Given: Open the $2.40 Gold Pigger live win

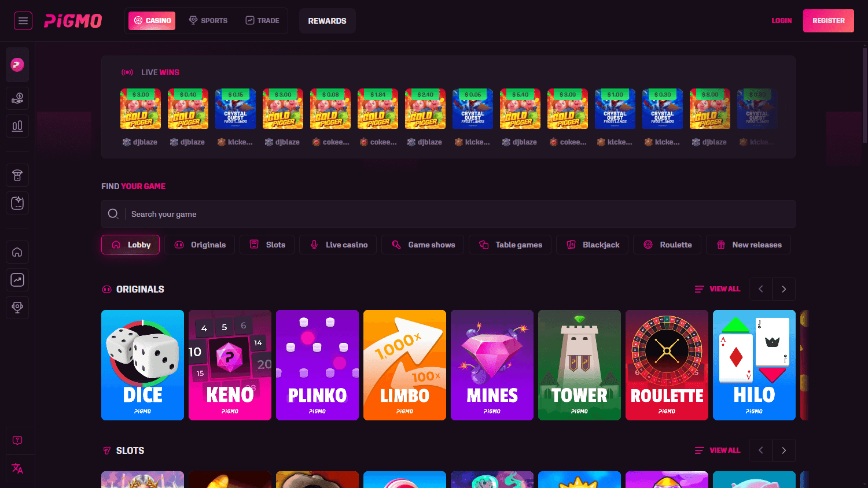Looking at the screenshot, I should (x=425, y=109).
